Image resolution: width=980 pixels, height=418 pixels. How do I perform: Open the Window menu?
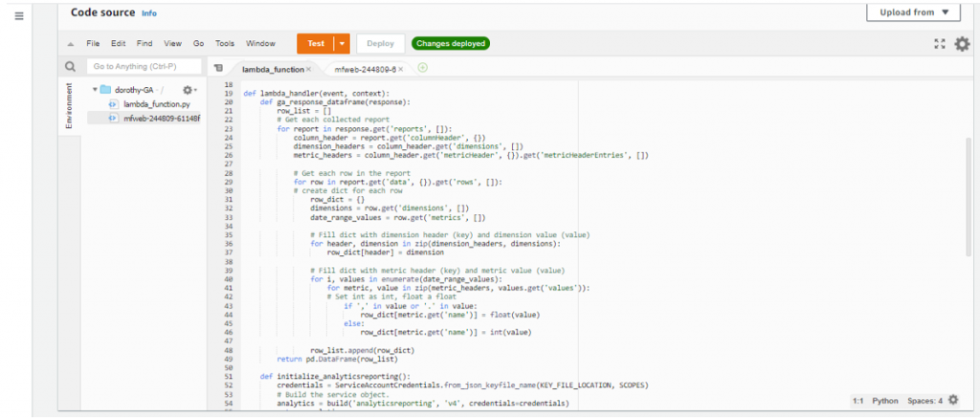tap(260, 44)
